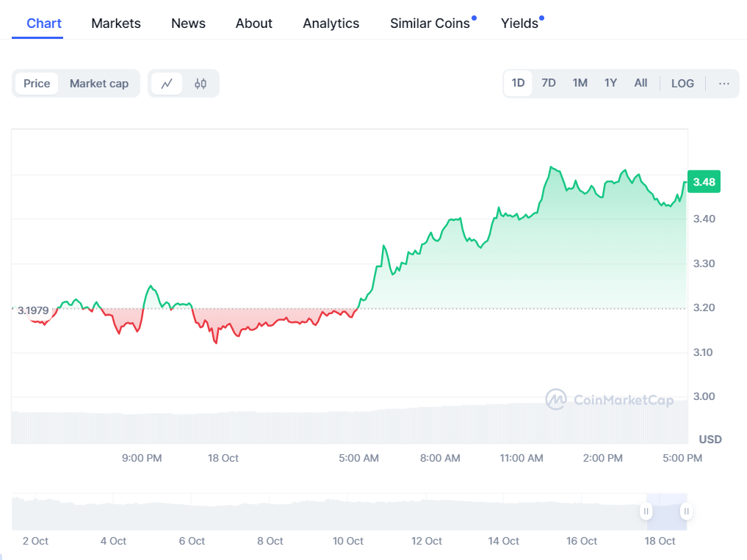Viewport: 747px width, 560px height.
Task: Select the line chart view icon
Action: 167,83
